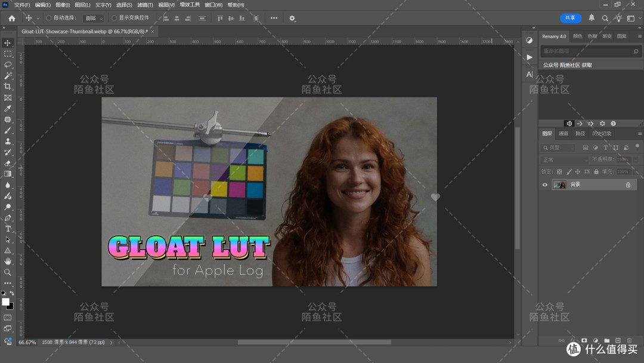Image resolution: width=644 pixels, height=363 pixels.
Task: Toggle the lock on the 背景 layer
Action: (628, 185)
